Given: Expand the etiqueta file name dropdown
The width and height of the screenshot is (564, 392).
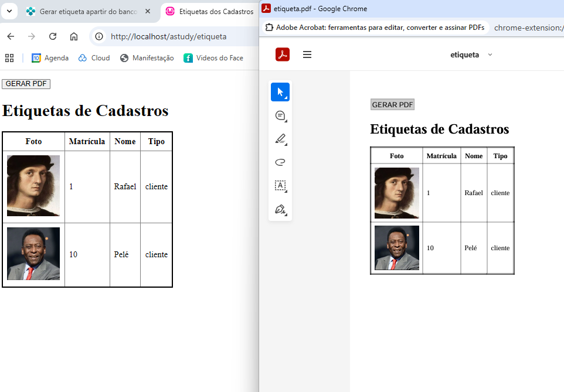Looking at the screenshot, I should [x=490, y=54].
